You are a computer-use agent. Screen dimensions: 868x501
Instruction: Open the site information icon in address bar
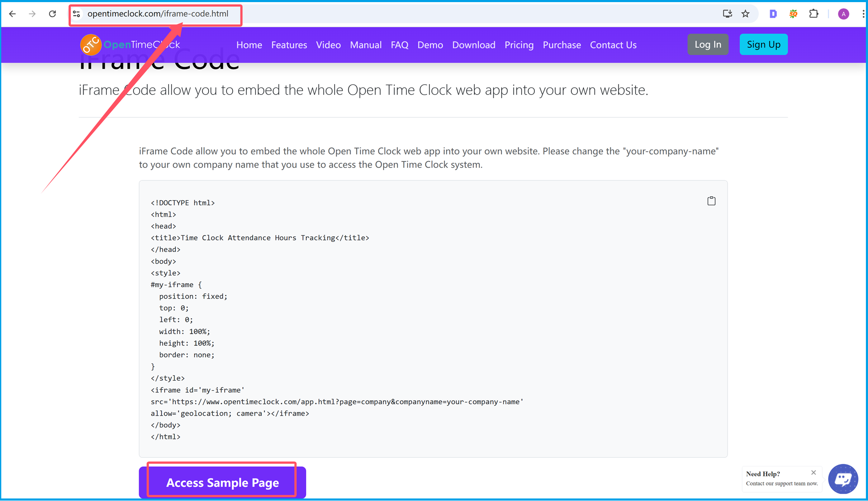(76, 14)
